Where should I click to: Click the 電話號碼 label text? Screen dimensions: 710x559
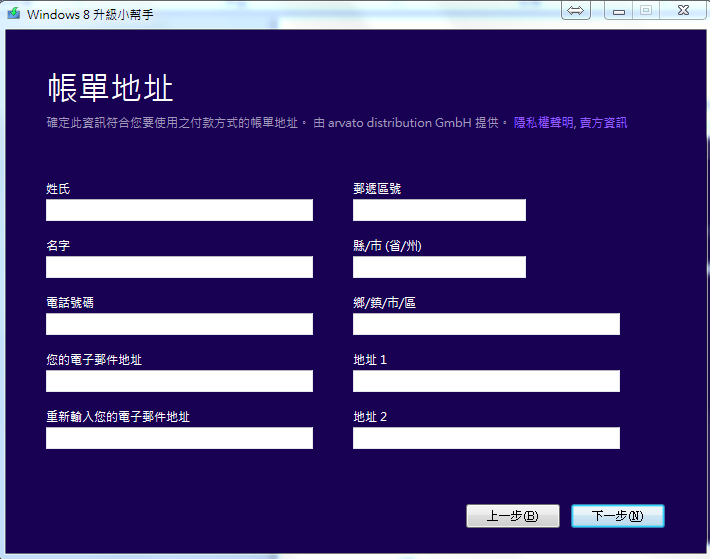click(70, 303)
